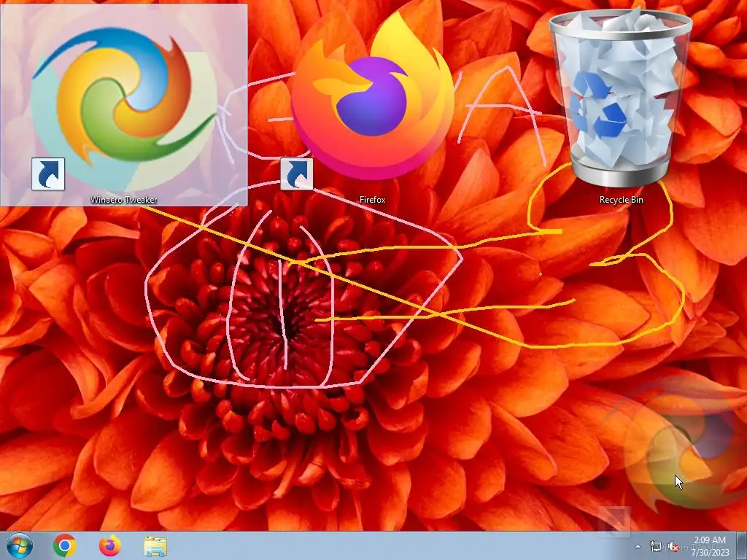Select the Recycle Bin desktop icon
This screenshot has width=747, height=560.
(x=622, y=98)
